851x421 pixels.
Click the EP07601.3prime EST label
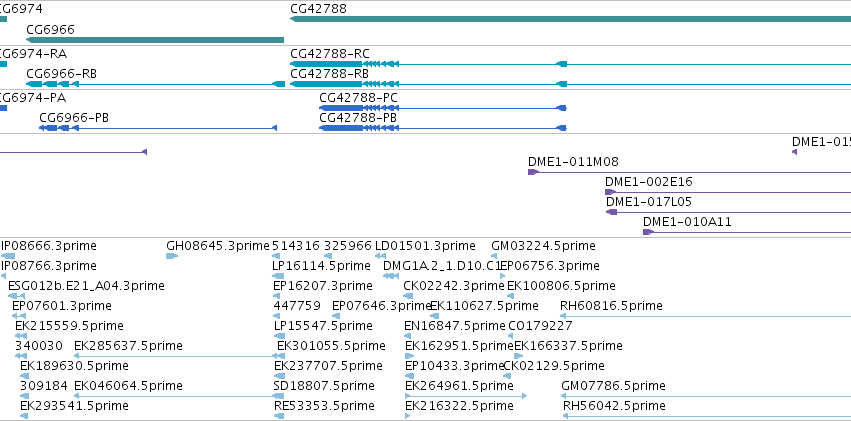[x=62, y=305]
